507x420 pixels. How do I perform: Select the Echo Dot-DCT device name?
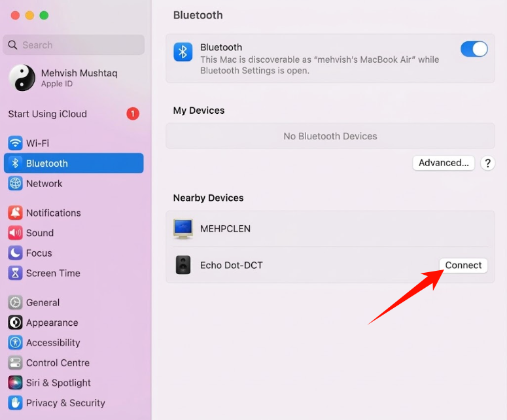click(231, 265)
